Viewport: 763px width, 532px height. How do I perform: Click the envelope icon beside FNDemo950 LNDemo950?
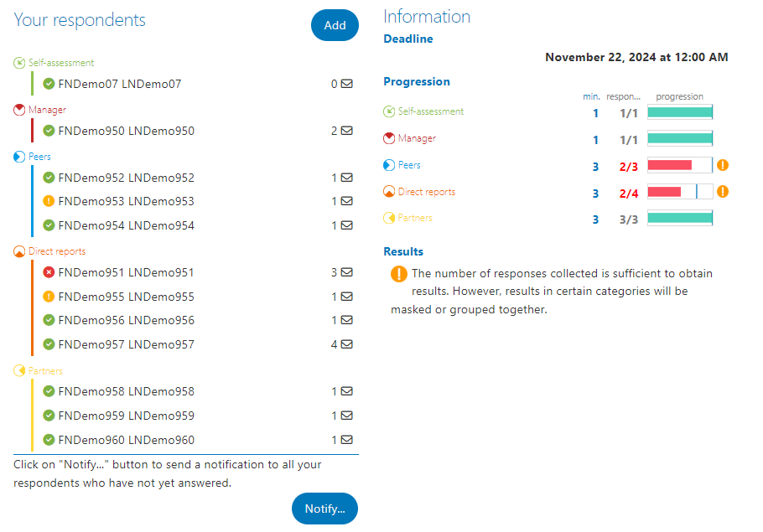[346, 130]
